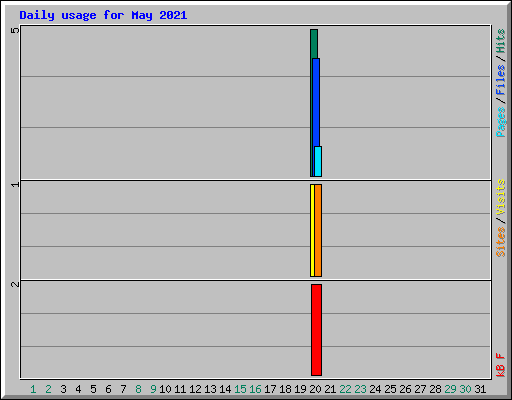Click day label 3 on the x-axis
Screen dimensions: 512x400
pyautogui.click(x=63, y=389)
